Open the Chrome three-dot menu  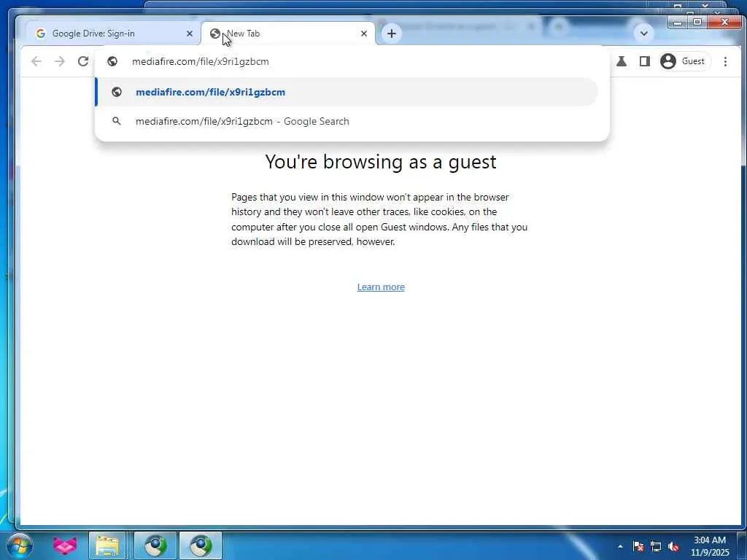click(725, 61)
